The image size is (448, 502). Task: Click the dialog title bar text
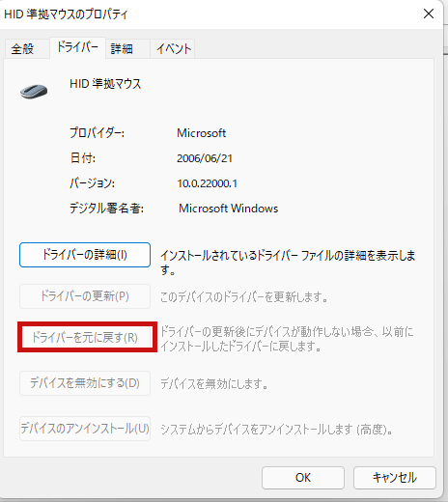(x=66, y=14)
